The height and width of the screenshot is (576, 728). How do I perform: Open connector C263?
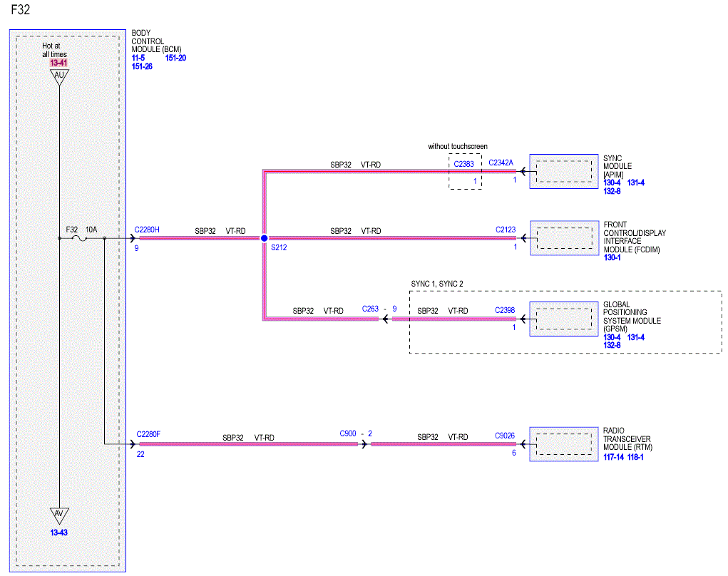[x=370, y=309]
